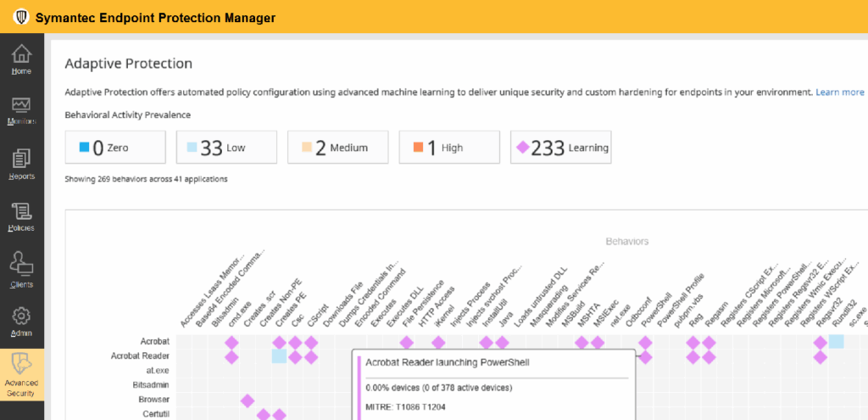Click the Acrobat Reader Creates PE blue square

pyautogui.click(x=280, y=356)
